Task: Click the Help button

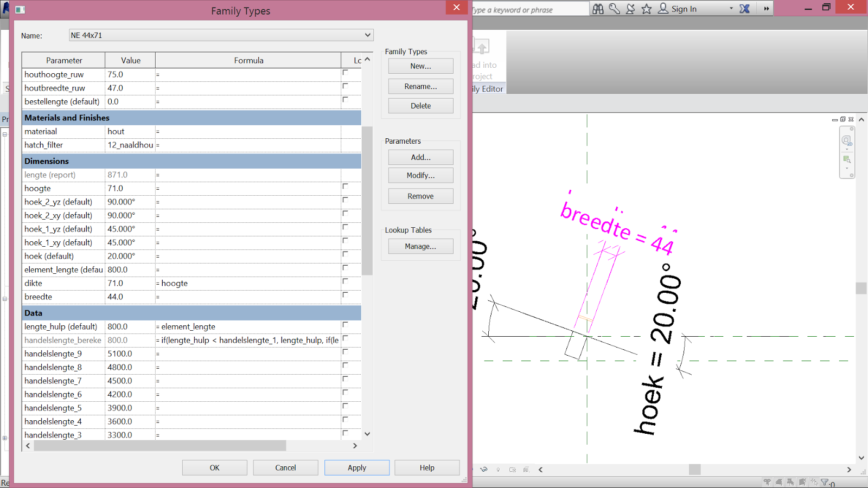Action: 427,468
